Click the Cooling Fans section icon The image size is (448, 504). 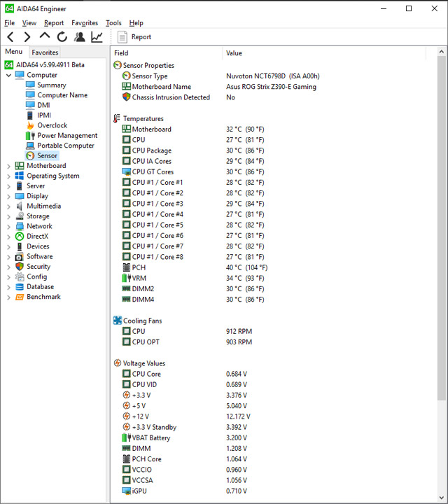[118, 321]
